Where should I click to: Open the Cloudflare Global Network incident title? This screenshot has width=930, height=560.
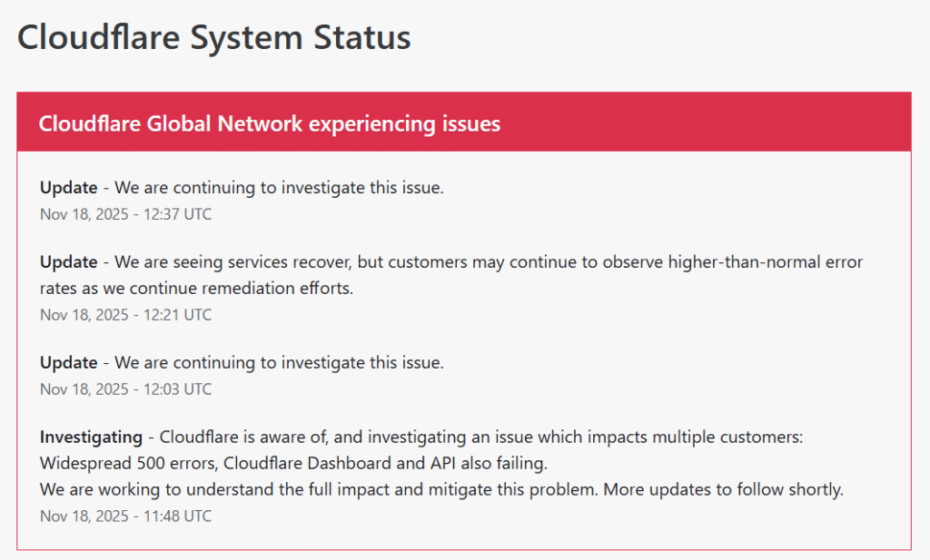[269, 123]
